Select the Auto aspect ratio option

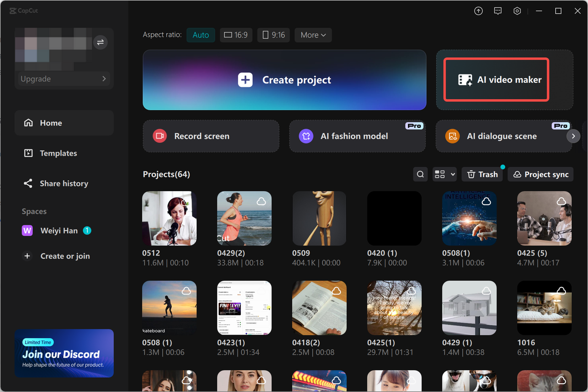pos(201,35)
